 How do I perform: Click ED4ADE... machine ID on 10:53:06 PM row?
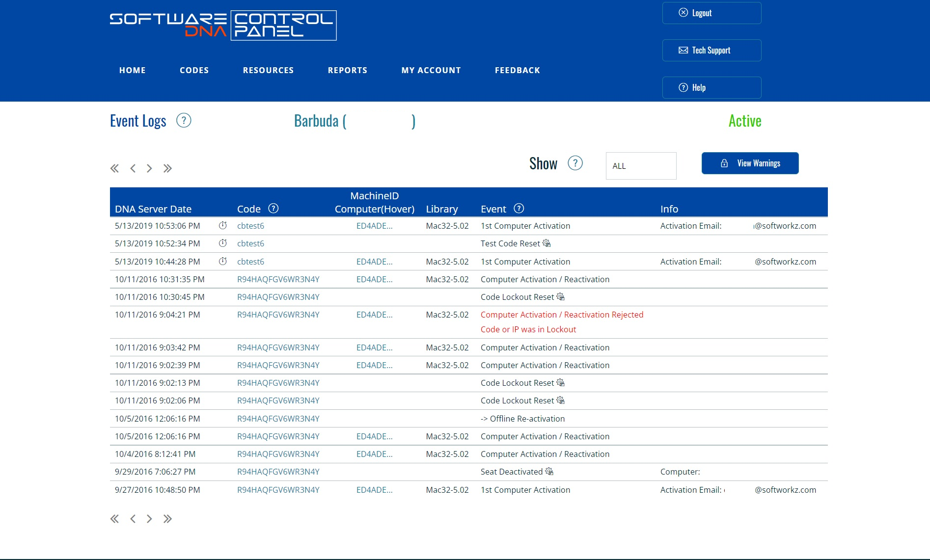(374, 226)
